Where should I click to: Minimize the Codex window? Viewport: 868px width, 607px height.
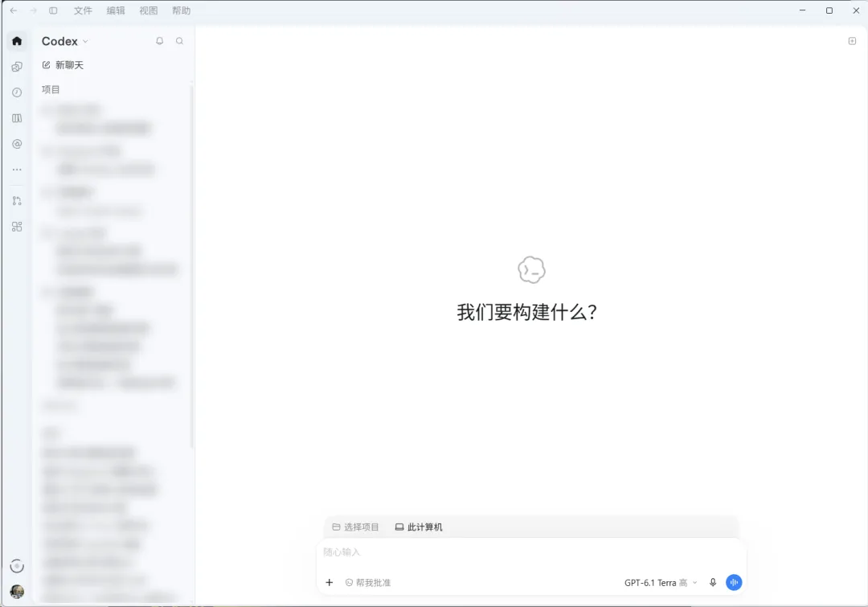coord(802,10)
